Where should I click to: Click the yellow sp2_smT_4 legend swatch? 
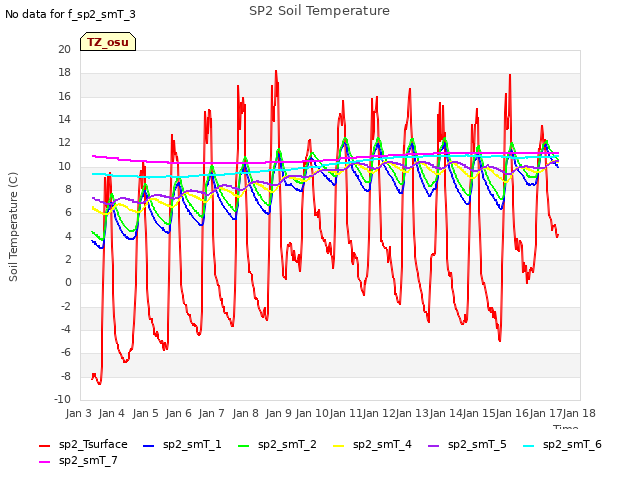tap(338, 446)
